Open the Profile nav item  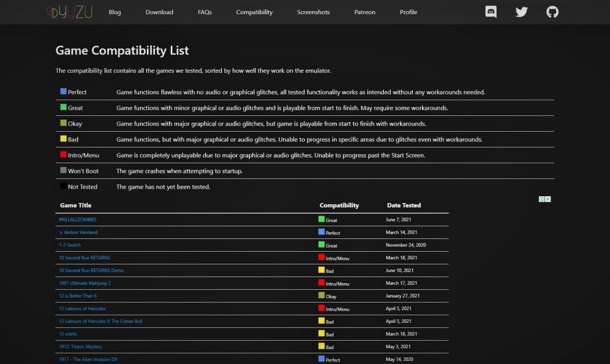point(408,12)
